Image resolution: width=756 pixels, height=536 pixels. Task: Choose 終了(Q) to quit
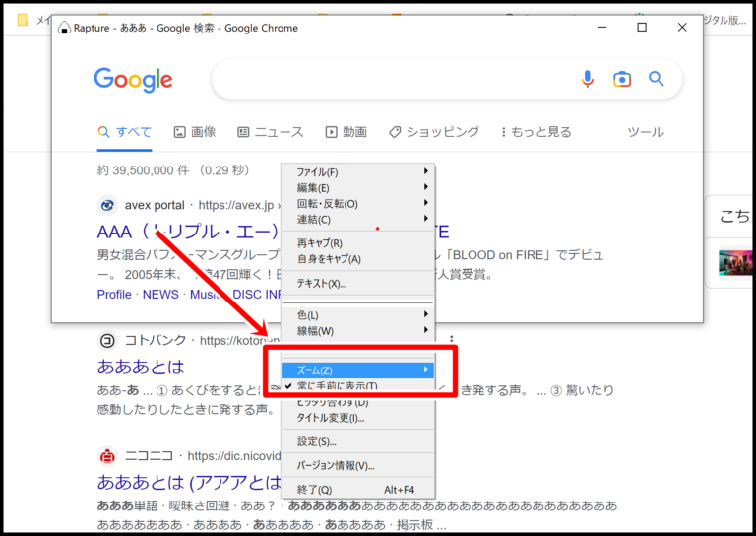357,490
